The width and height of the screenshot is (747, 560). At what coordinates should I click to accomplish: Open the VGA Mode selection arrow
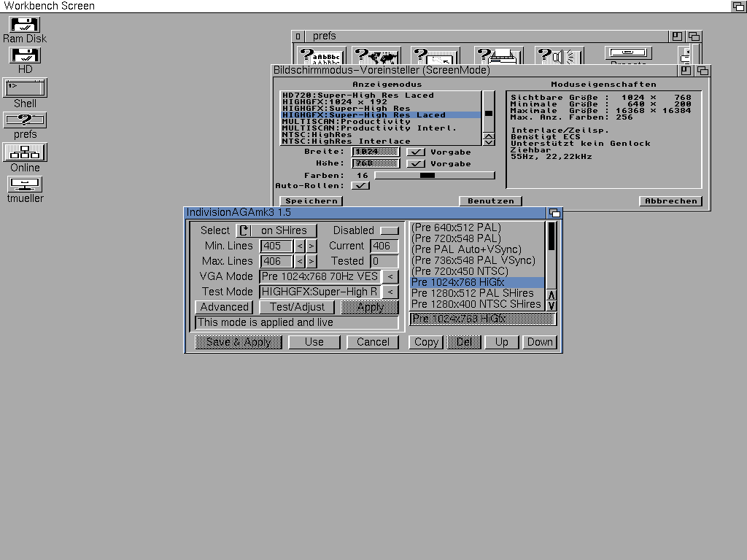pos(390,276)
